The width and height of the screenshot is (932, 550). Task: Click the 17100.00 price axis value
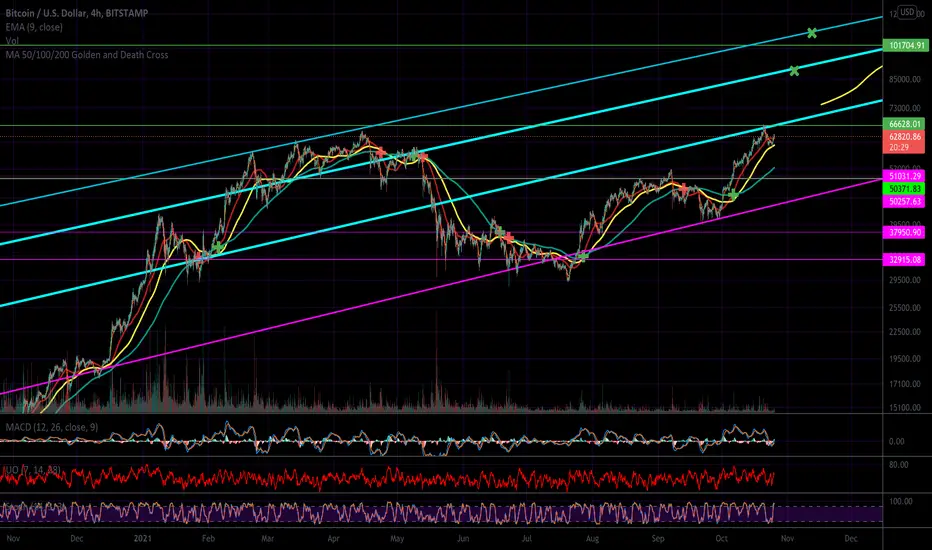(x=905, y=384)
